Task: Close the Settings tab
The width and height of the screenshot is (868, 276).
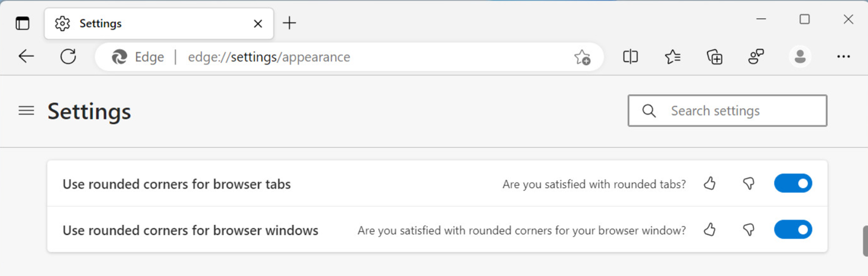Action: tap(258, 24)
